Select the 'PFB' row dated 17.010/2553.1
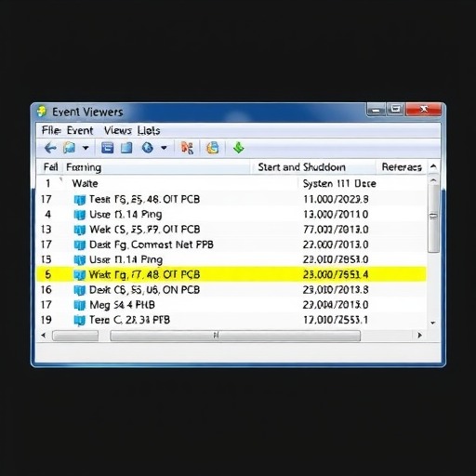The width and height of the screenshot is (476, 476). click(231, 320)
